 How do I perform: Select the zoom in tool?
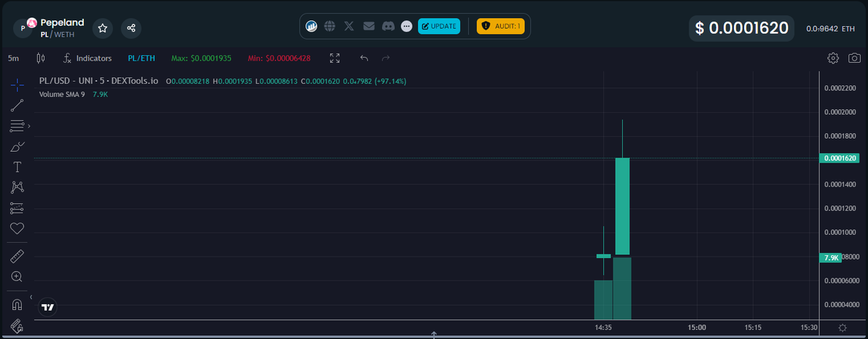tap(17, 276)
